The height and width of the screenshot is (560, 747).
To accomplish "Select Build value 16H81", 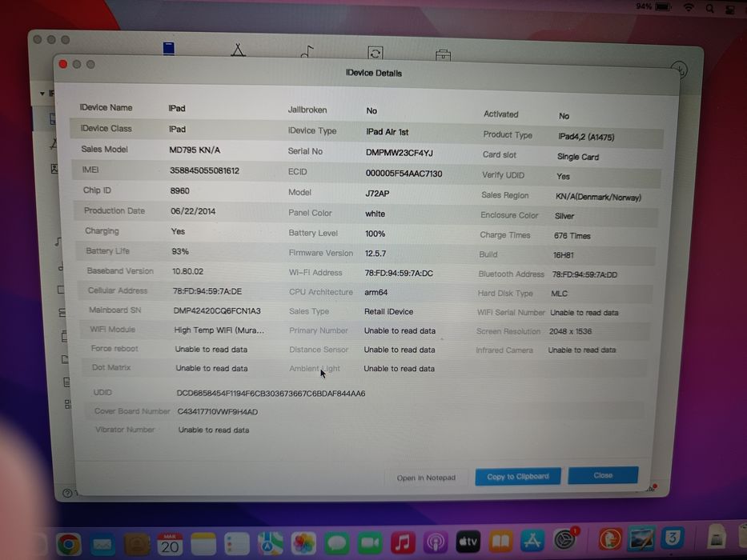I will coord(563,255).
